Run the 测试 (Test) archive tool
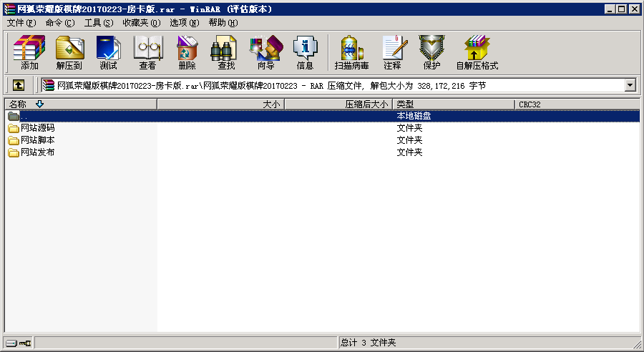 (x=108, y=53)
